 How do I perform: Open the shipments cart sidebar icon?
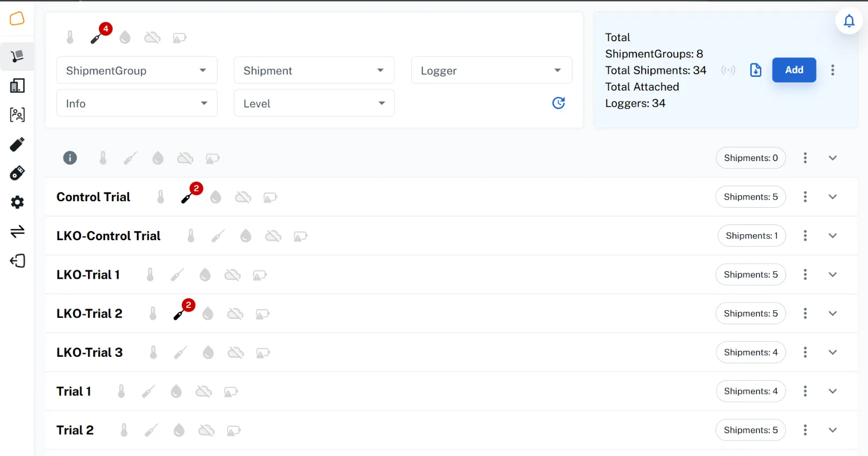tap(17, 56)
